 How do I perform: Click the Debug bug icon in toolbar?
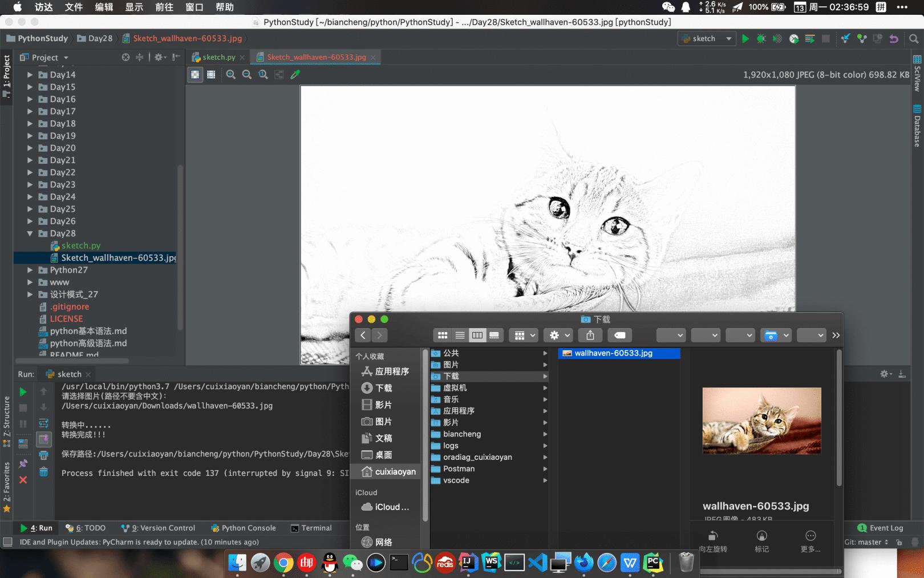click(761, 39)
